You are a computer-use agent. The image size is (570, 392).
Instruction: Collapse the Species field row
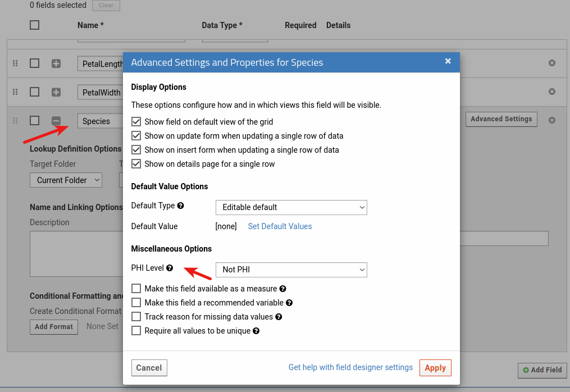point(56,121)
